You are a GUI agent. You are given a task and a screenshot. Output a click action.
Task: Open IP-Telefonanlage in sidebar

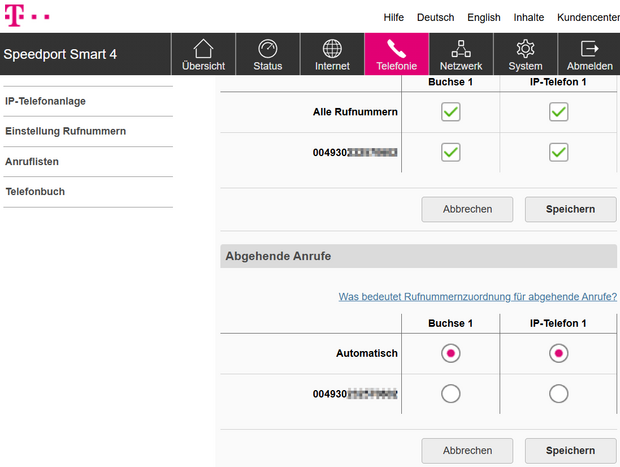click(x=45, y=102)
